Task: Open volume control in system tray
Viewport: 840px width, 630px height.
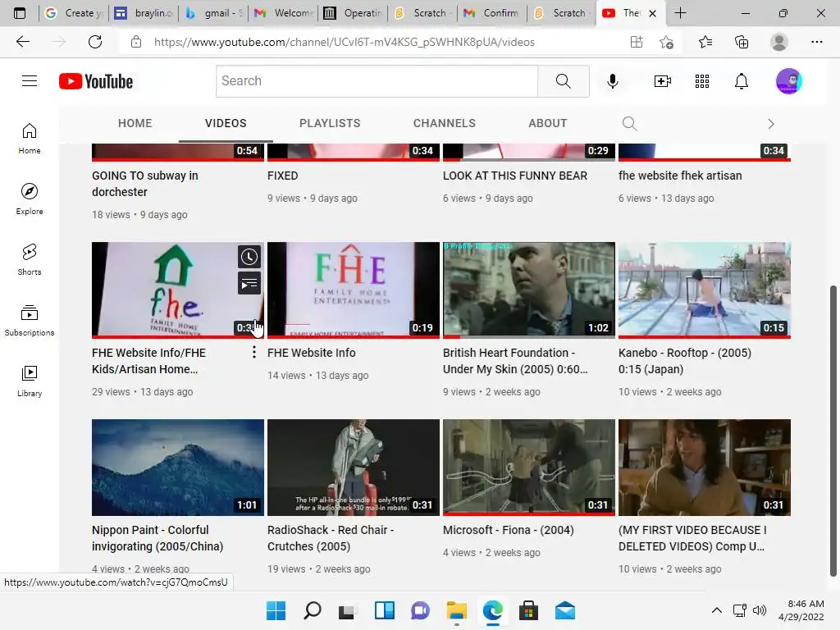Action: point(759,610)
